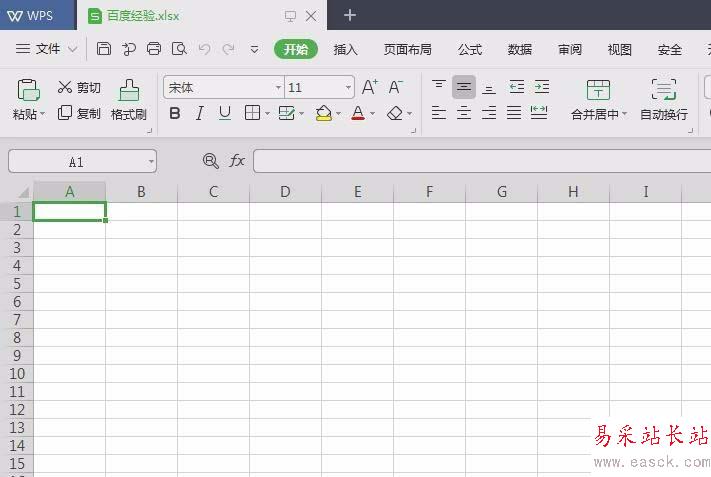Switch to the 开始 tab

tap(296, 49)
